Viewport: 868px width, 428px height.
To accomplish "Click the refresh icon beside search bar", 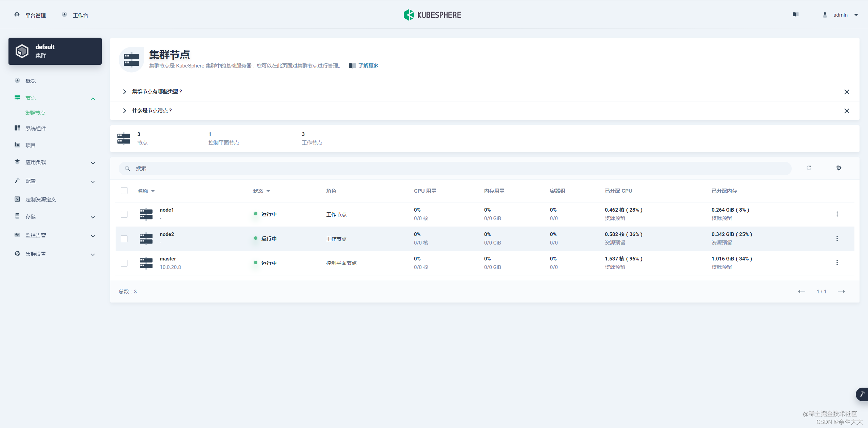I will tap(809, 168).
